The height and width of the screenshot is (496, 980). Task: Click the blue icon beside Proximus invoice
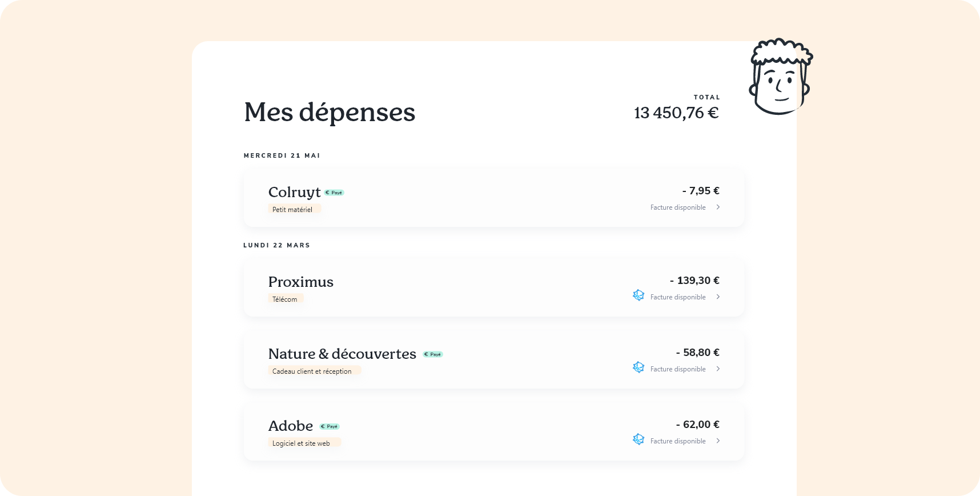638,295
